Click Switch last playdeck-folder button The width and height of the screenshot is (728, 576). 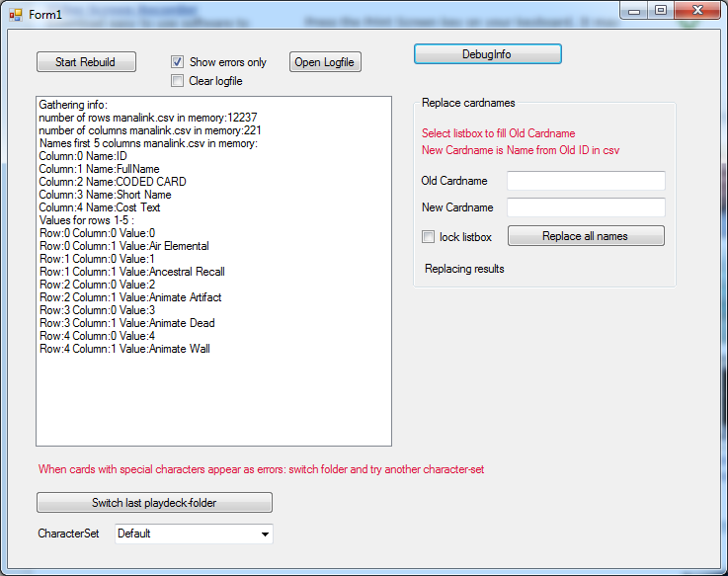click(x=154, y=503)
